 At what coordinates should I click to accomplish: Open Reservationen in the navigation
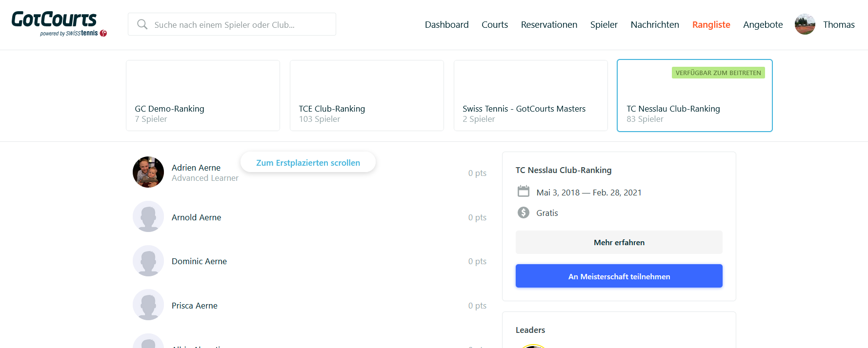pos(549,24)
